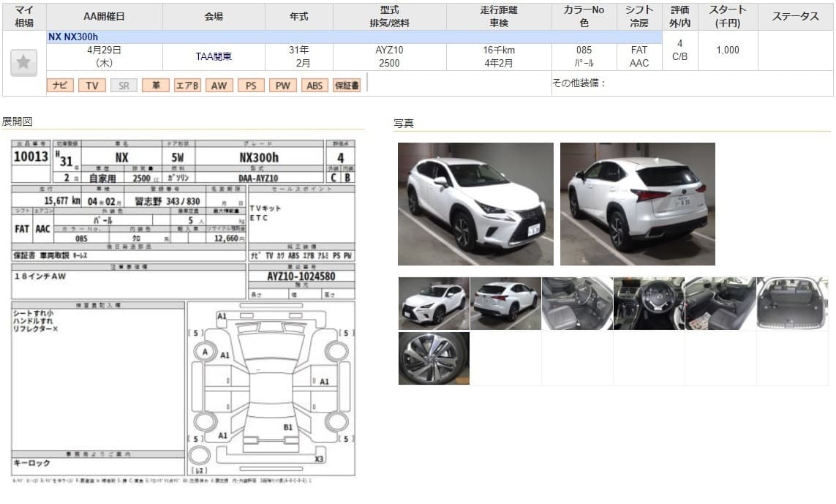Select the steering wheel dashboard thumbnail
The width and height of the screenshot is (836, 504).
[x=649, y=303]
